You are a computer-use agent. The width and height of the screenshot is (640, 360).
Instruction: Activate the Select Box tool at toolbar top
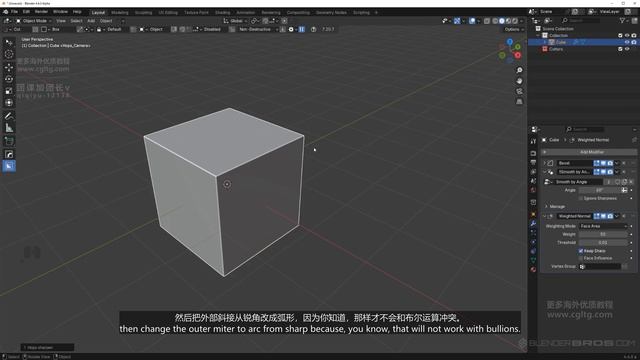tap(9, 42)
